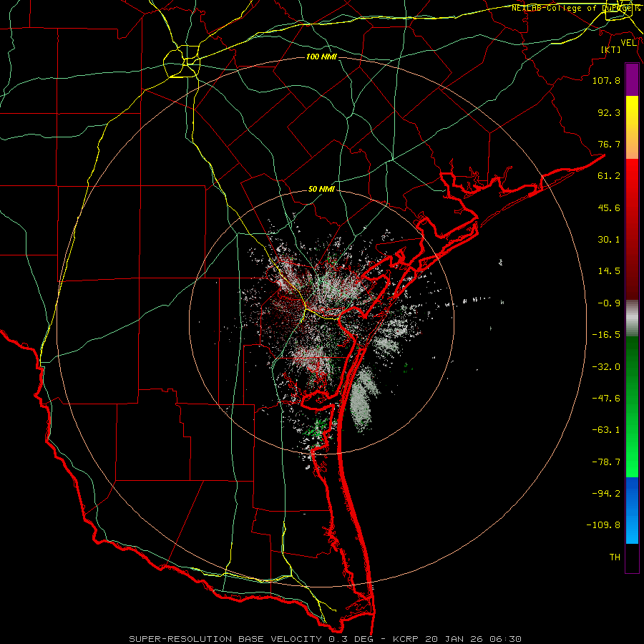Click the blue segment of the color bar

pyautogui.click(x=632, y=510)
